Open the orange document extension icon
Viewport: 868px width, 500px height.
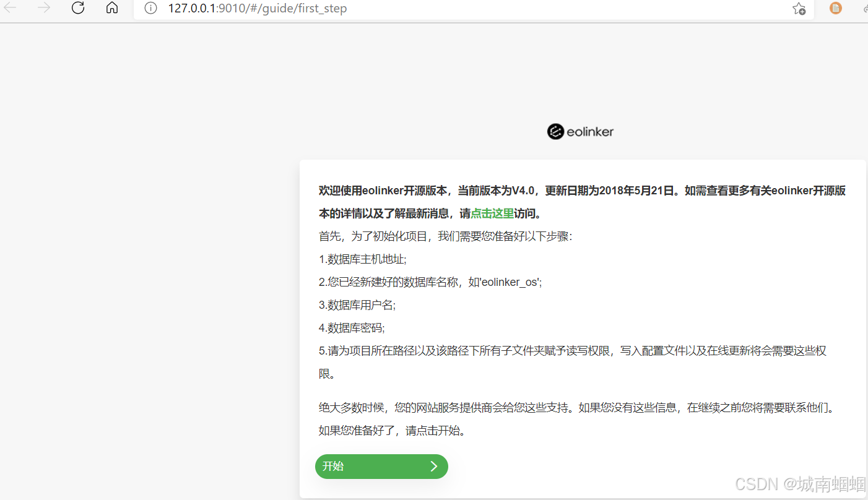pyautogui.click(x=835, y=8)
